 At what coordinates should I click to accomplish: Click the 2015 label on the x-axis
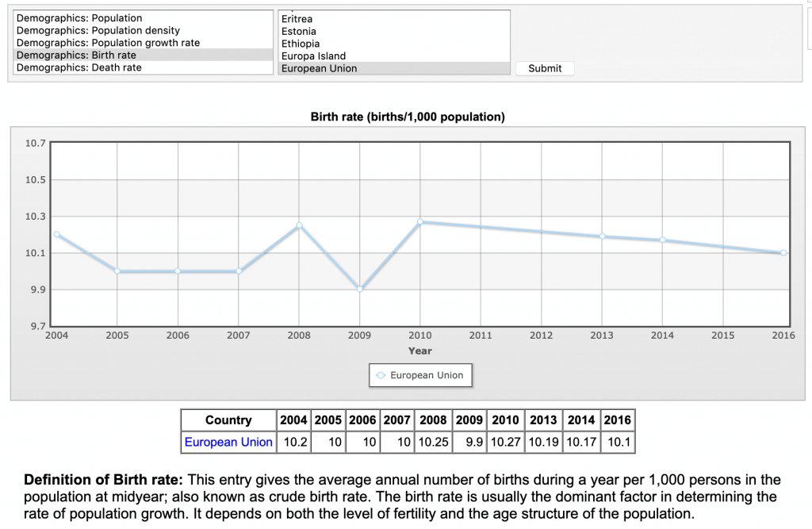723,335
